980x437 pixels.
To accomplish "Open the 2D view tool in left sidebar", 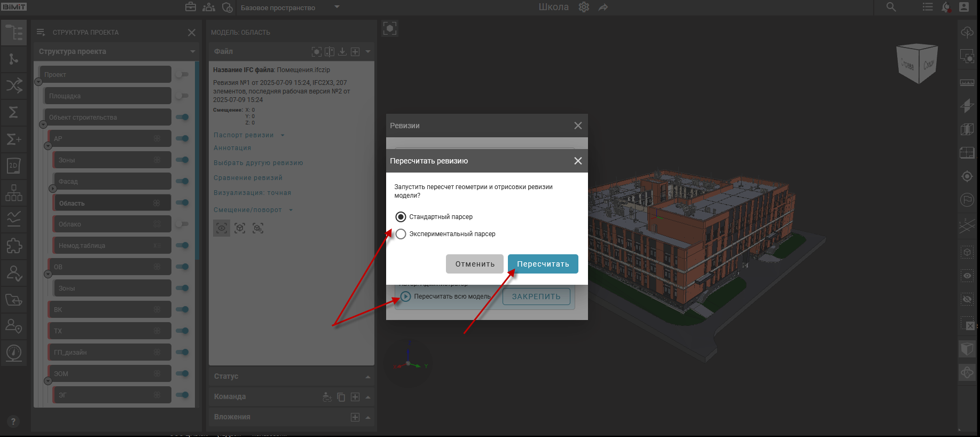I will 13,166.
